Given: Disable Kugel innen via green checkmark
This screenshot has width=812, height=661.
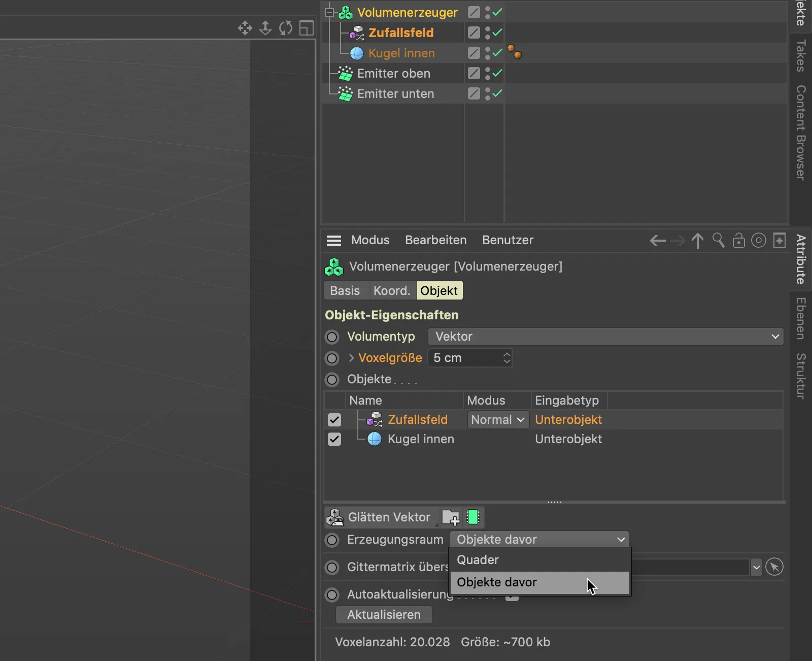Looking at the screenshot, I should 497,52.
